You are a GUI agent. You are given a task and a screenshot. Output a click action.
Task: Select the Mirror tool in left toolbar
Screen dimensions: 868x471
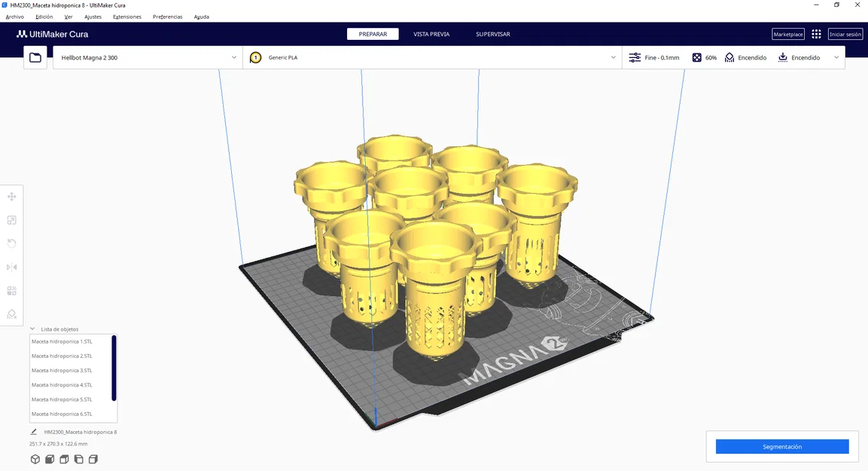coord(11,267)
